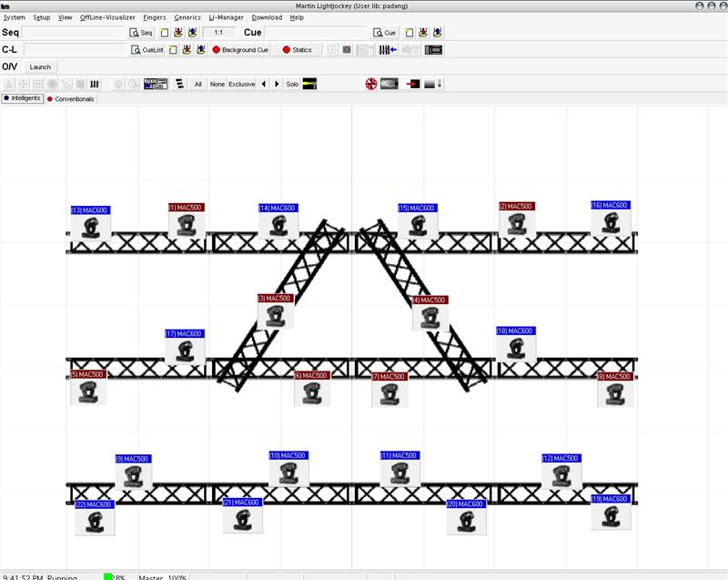The height and width of the screenshot is (580, 728).
Task: Select fixture [1] MAC500
Action: pos(187,220)
